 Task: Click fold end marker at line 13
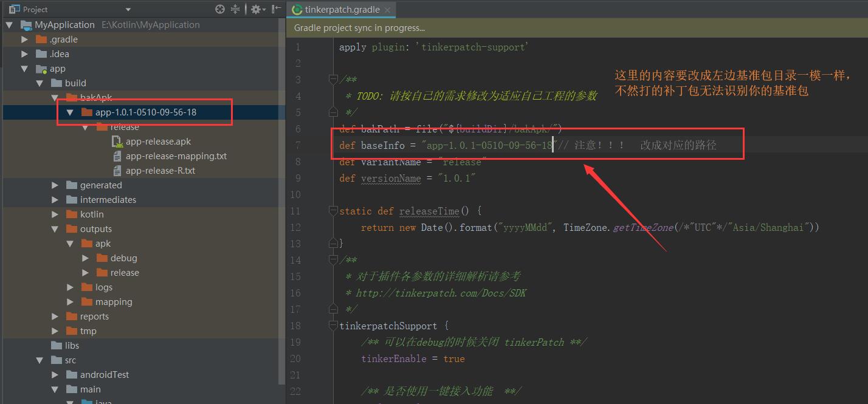[333, 243]
